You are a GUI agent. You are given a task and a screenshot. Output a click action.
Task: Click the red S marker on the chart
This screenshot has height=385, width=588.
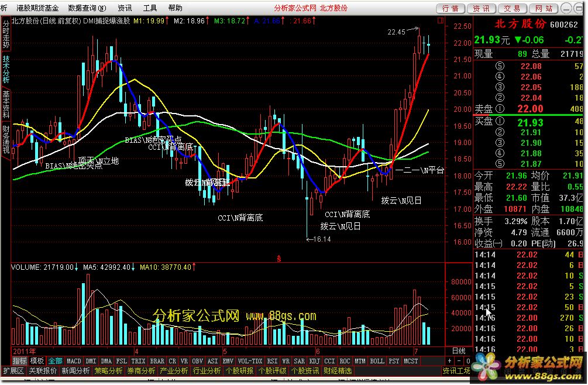[278, 258]
